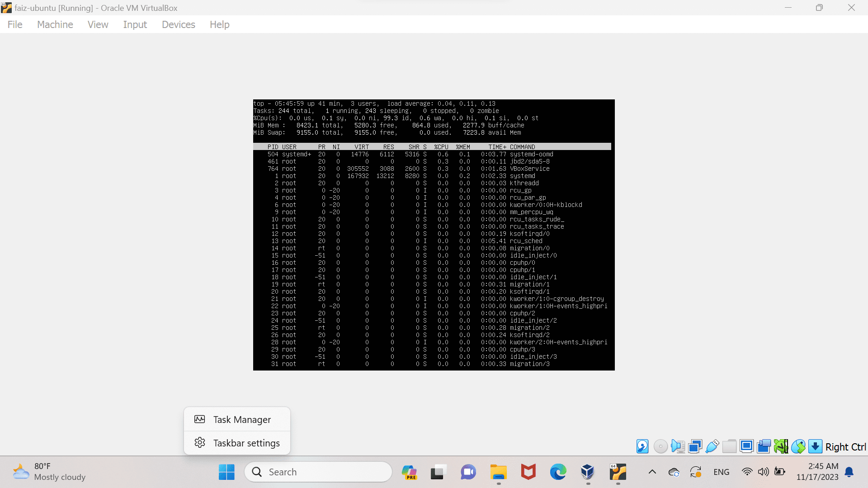The image size is (868, 488).
Task: Open Microsoft Edge from the taskbar
Action: tap(558, 472)
